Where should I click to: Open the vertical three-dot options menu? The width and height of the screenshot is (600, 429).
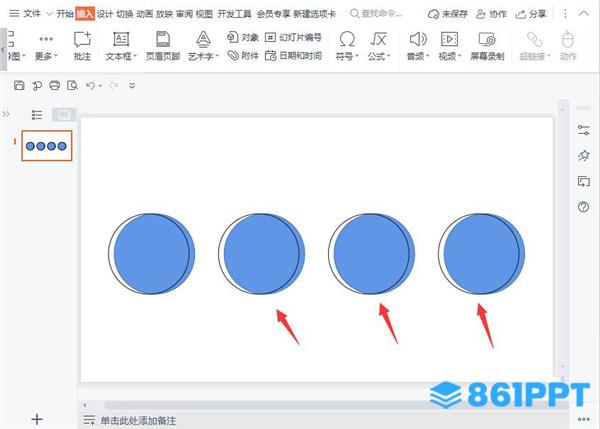(x=565, y=14)
